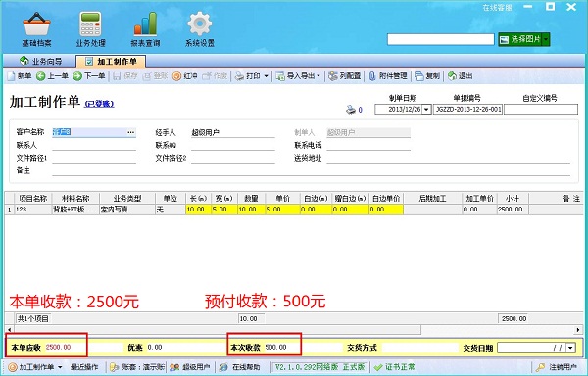The height and width of the screenshot is (376, 588).
Task: Click the 保存 toolbar button
Action: click(125, 76)
